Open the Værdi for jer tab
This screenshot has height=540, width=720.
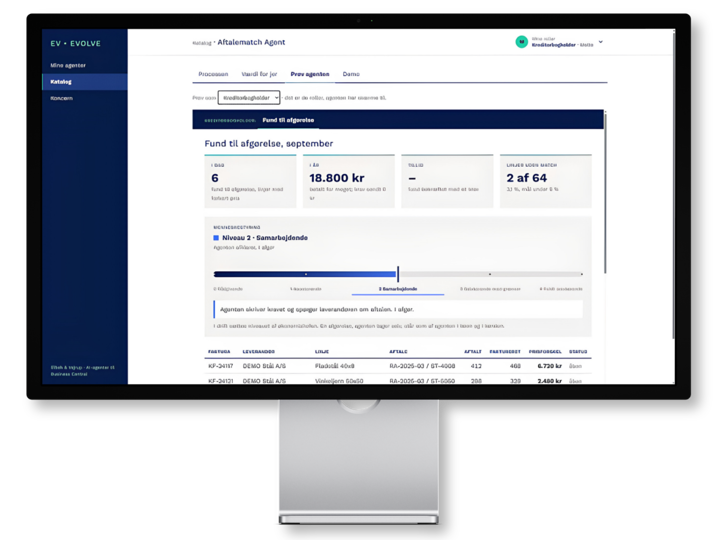click(259, 74)
